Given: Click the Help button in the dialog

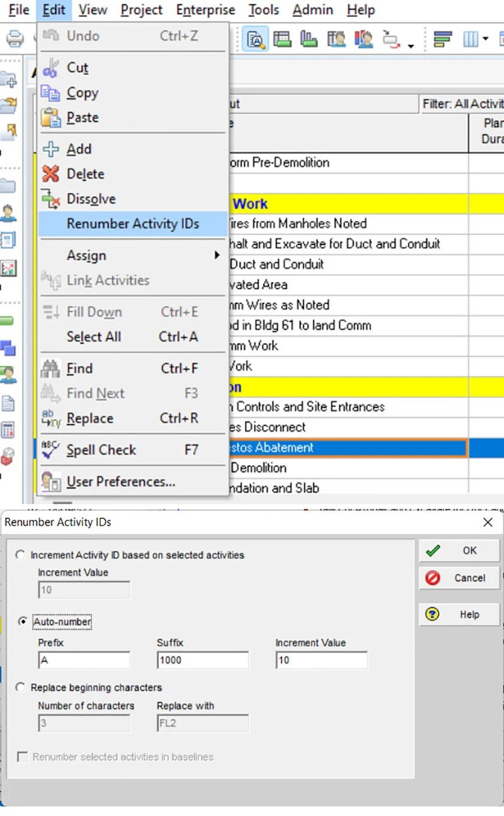Looking at the screenshot, I should 459,614.
